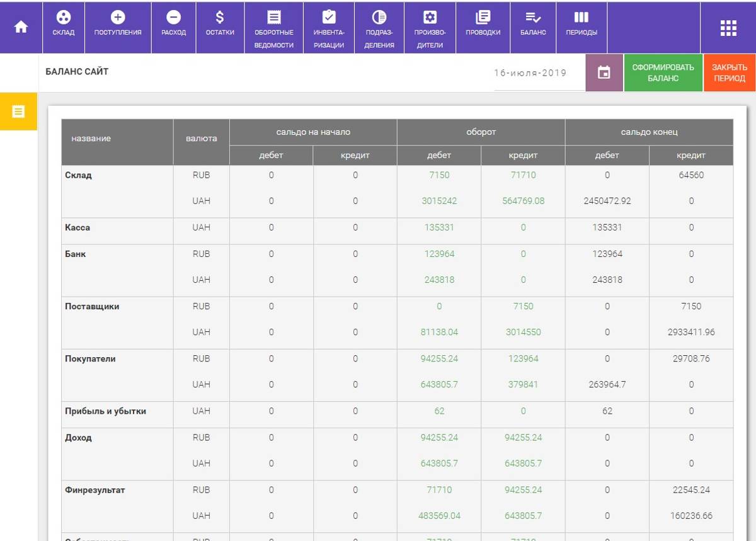
Task: Click Поставщики UAH debit turnover 81138.04
Action: pos(439,332)
